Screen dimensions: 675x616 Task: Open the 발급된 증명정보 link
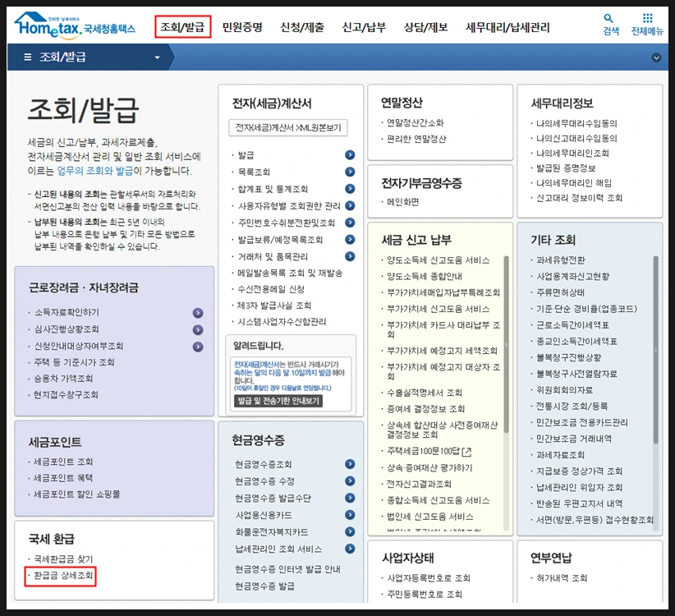coord(566,168)
